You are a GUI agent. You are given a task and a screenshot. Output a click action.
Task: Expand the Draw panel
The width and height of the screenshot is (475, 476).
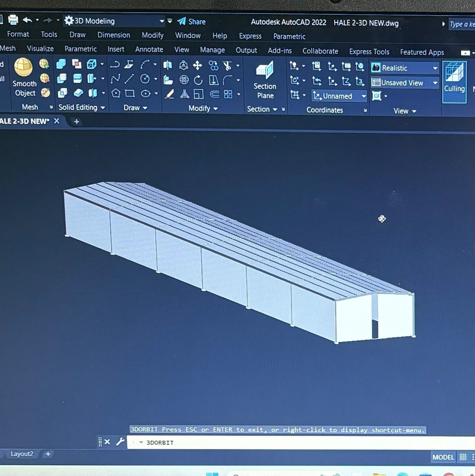[135, 108]
